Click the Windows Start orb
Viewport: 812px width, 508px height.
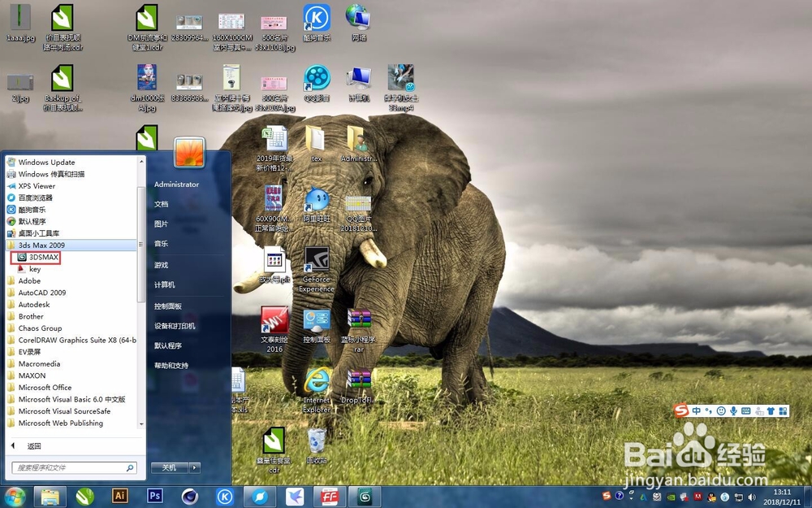coord(14,497)
